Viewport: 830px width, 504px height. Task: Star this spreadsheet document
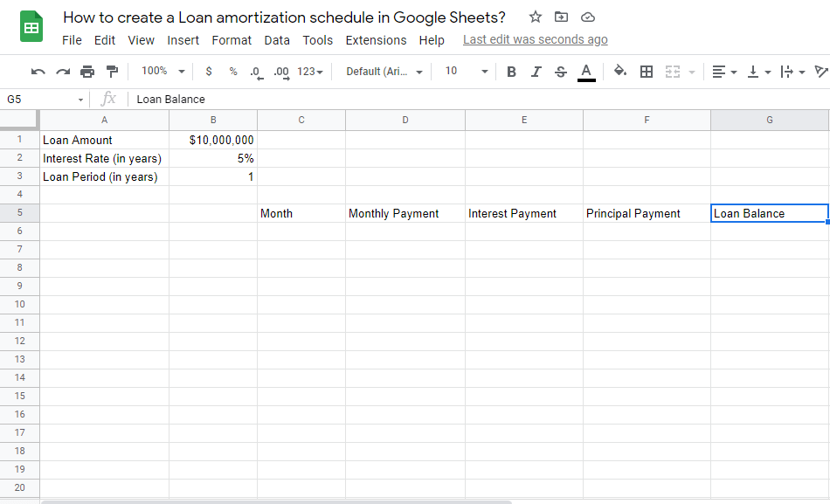point(536,17)
